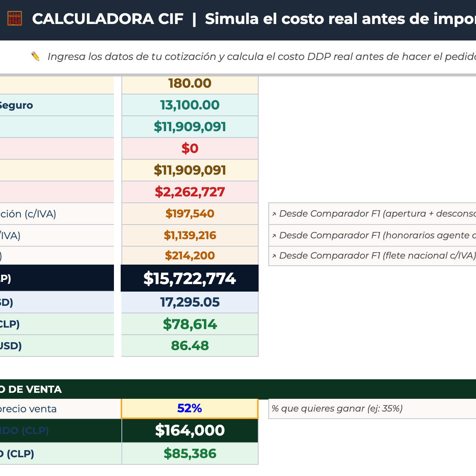Click the pencil icon beside instructions

[x=35, y=57]
